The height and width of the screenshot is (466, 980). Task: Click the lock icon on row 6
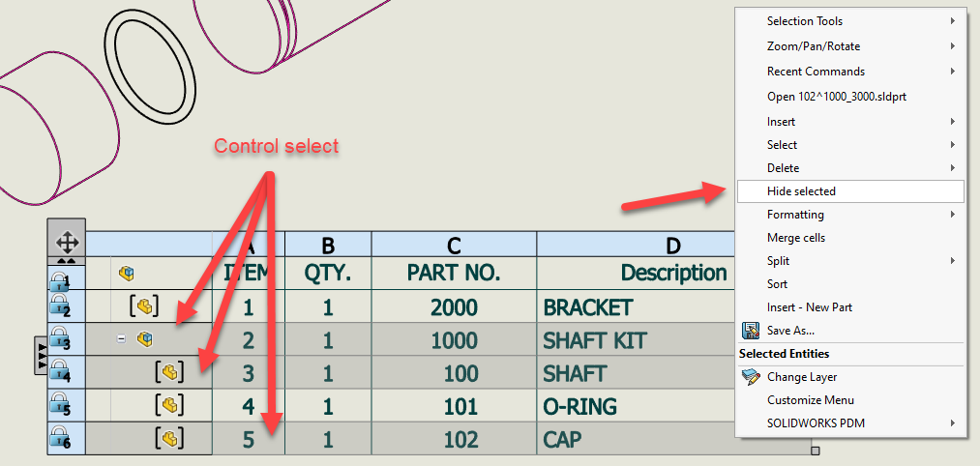point(59,438)
